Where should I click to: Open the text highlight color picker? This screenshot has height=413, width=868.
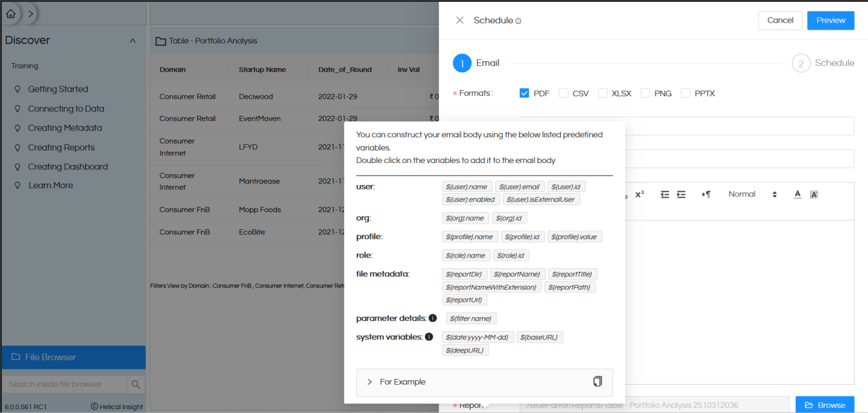[814, 195]
